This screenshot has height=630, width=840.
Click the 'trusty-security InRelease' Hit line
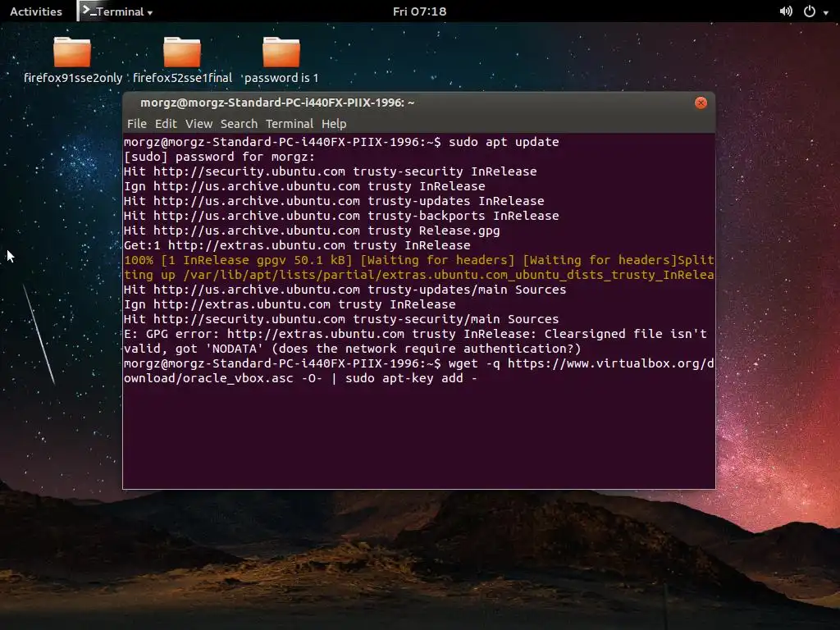[x=330, y=171]
